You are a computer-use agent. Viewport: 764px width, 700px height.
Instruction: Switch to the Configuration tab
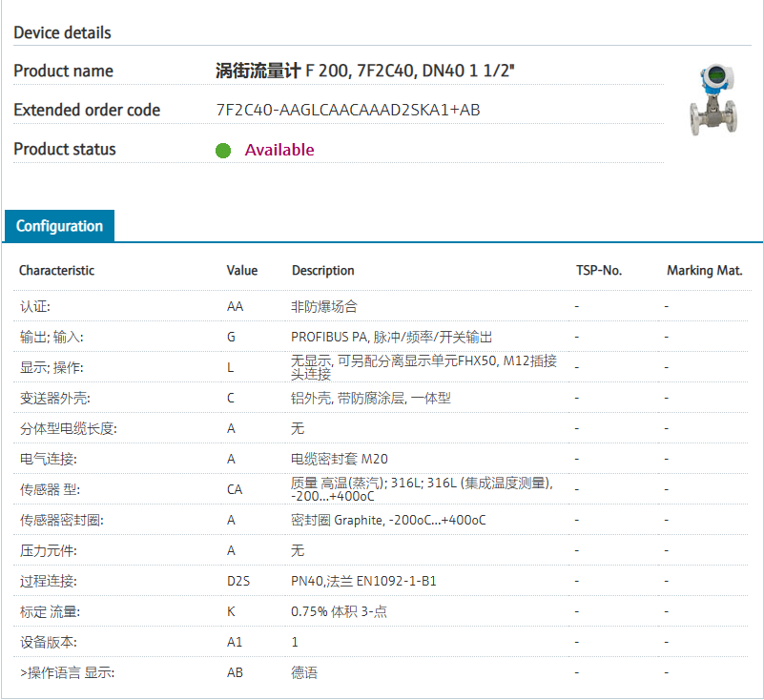(59, 226)
